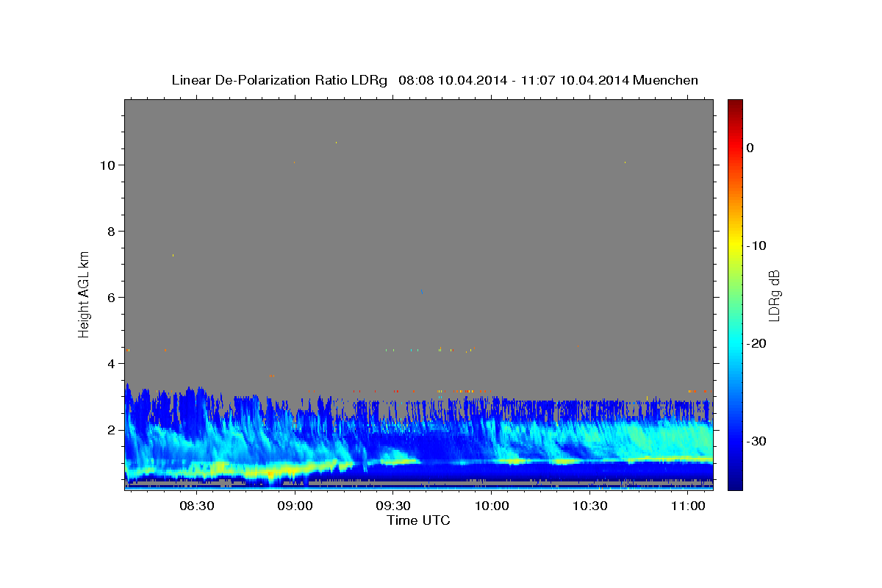Click the plot title 'Linear De-Polarization Ratio LDRg'
The image size is (882, 588).
pyautogui.click(x=279, y=80)
